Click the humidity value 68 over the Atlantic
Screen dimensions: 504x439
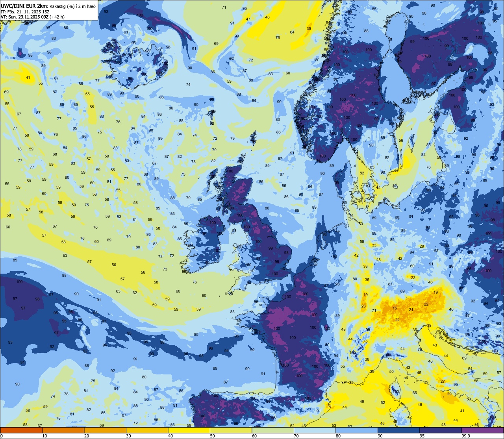coord(55,154)
